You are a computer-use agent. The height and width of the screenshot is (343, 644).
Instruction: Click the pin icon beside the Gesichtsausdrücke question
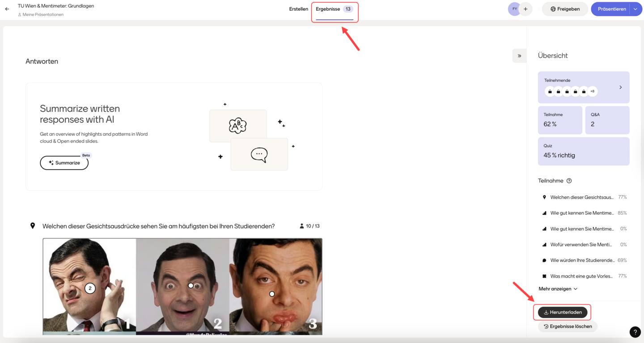point(33,226)
